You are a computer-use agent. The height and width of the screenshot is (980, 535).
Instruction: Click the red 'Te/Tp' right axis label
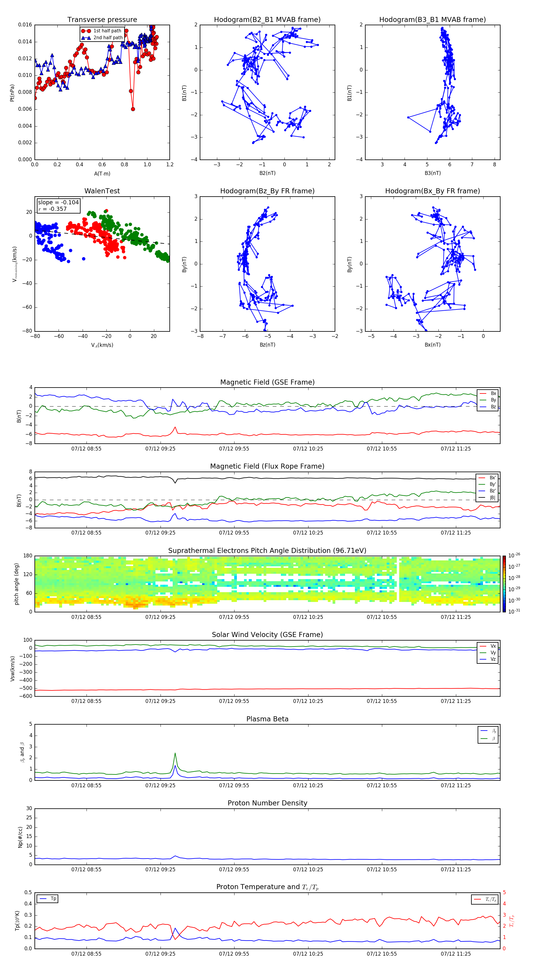(x=512, y=921)
